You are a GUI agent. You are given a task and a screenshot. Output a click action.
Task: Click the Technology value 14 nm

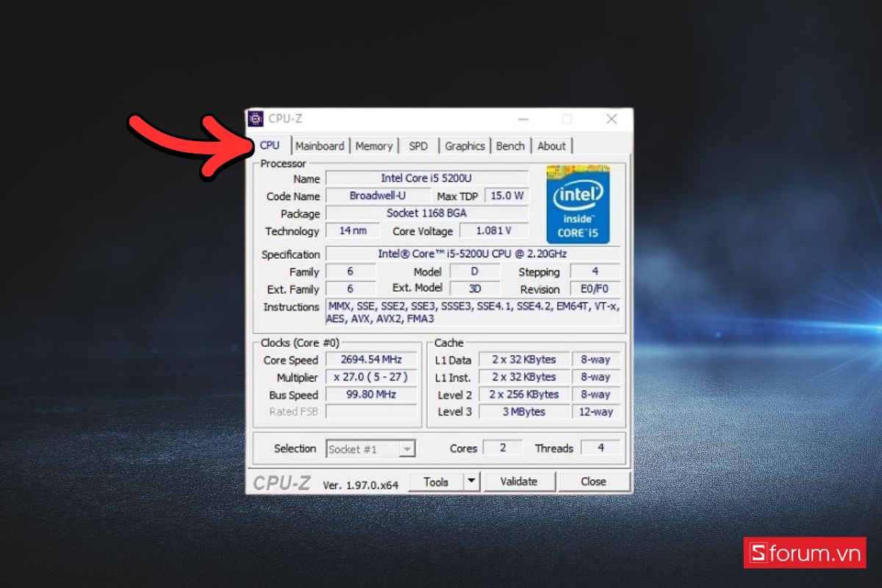[353, 231]
